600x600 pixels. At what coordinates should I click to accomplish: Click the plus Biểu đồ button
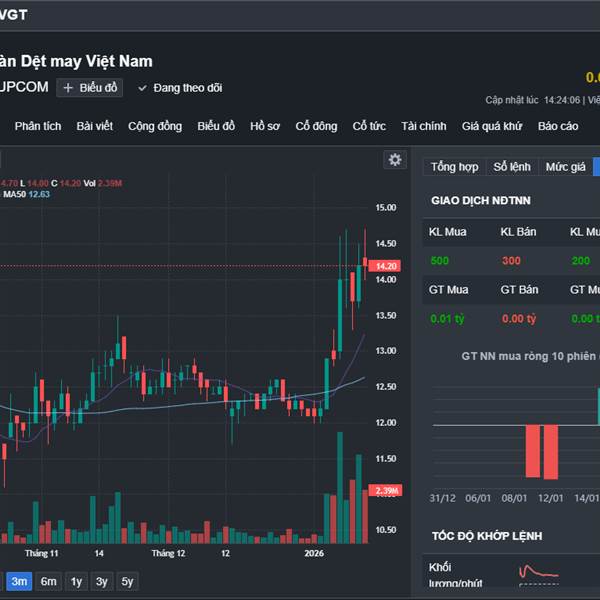point(90,88)
